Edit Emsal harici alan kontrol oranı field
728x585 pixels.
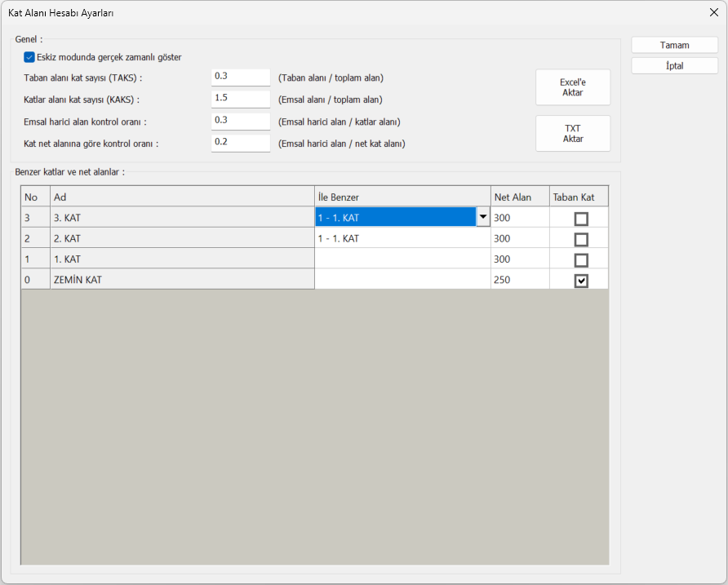pos(240,121)
